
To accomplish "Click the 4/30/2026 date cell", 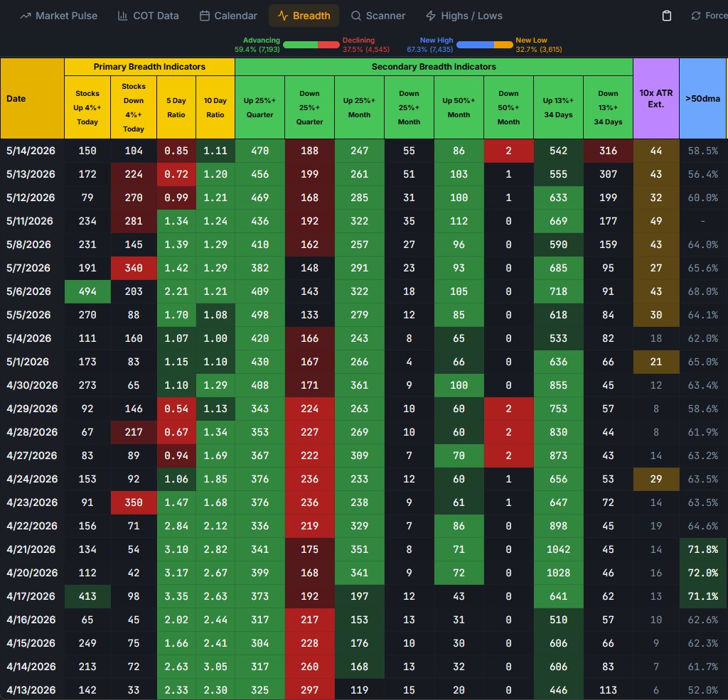I will point(32,385).
